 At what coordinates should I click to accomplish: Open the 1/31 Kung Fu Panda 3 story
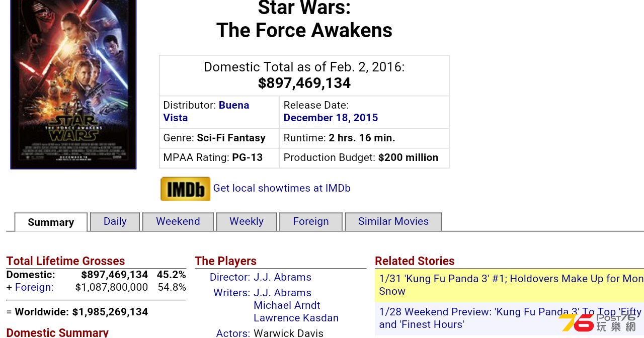(509, 285)
